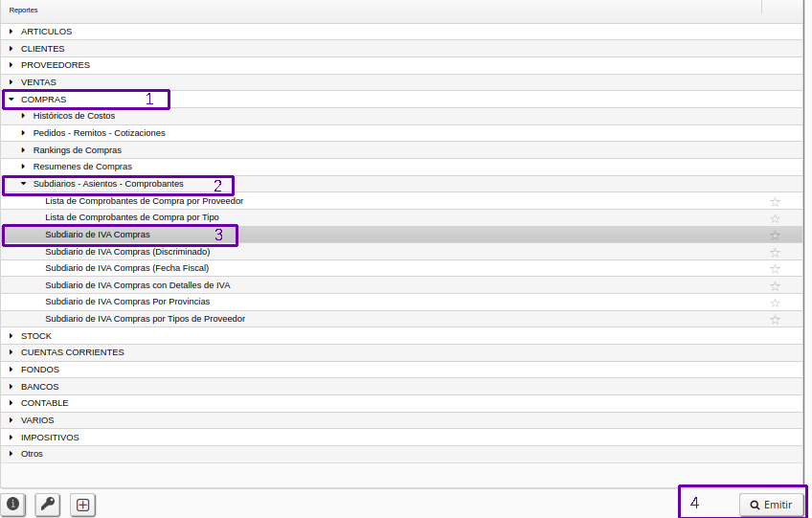Image resolution: width=812 pixels, height=518 pixels.
Task: Star Lista de Comprobantes de Compra por Proveedor
Action: (775, 201)
